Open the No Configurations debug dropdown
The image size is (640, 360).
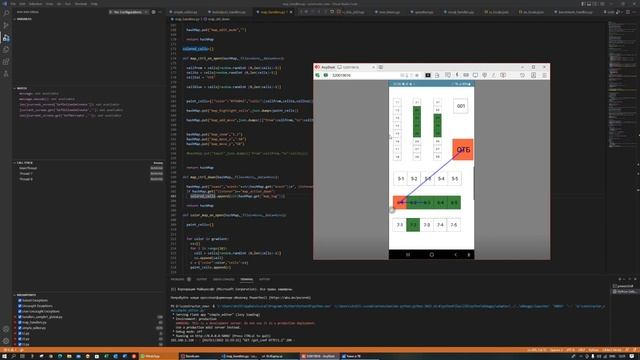pyautogui.click(x=128, y=12)
